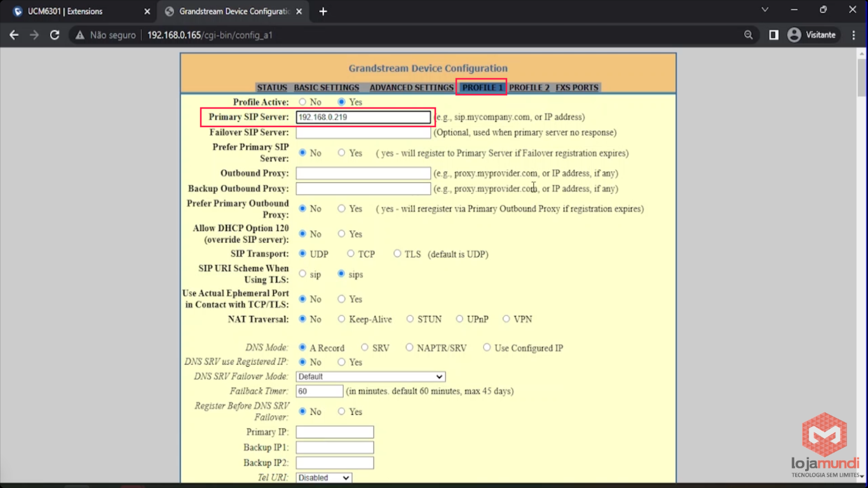
Task: Go to the FXS PORTS page
Action: tap(577, 88)
